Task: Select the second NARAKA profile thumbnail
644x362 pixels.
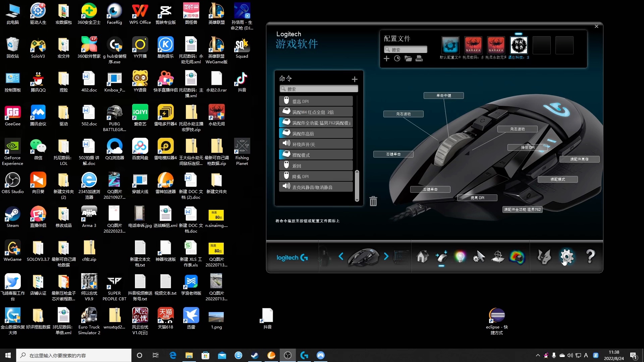Action: pyautogui.click(x=496, y=45)
